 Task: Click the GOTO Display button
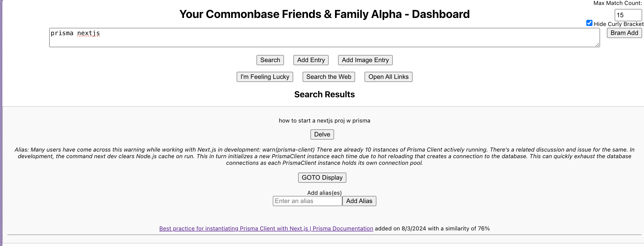click(322, 178)
